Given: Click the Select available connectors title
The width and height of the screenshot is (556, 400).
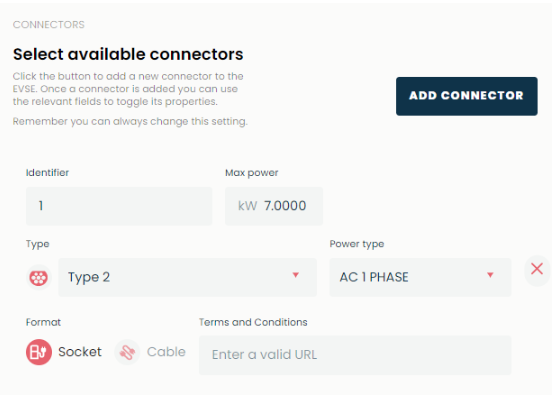Looking at the screenshot, I should coord(128,55).
